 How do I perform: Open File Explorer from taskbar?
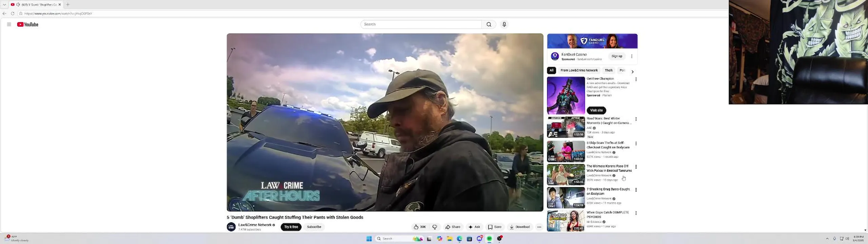450,239
